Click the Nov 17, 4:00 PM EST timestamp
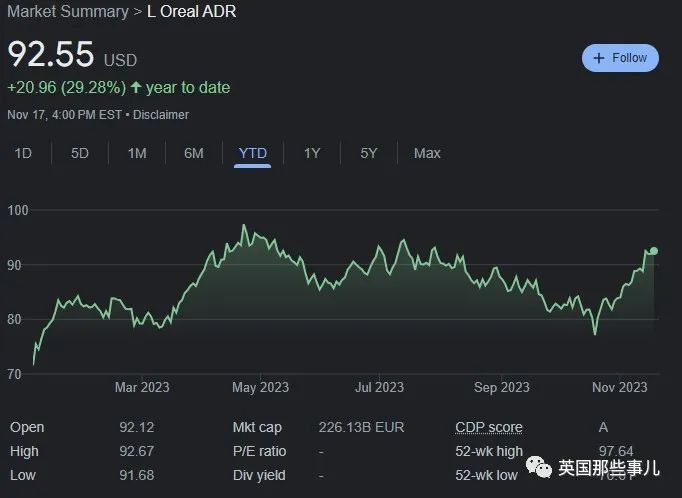This screenshot has width=682, height=498. pos(65,115)
